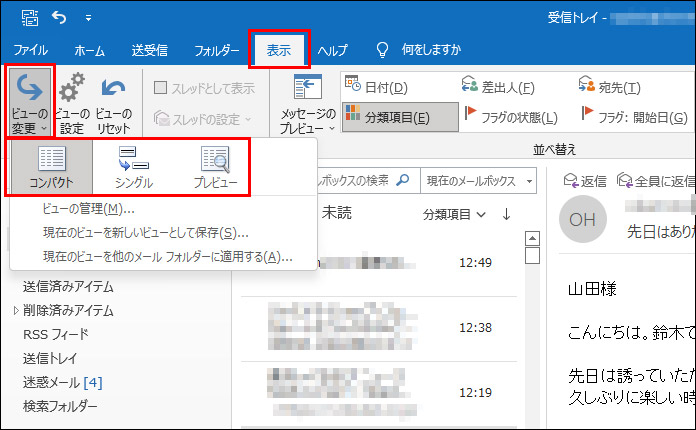
Task: Click ビューのリセット (Reset View) icon
Action: click(113, 102)
